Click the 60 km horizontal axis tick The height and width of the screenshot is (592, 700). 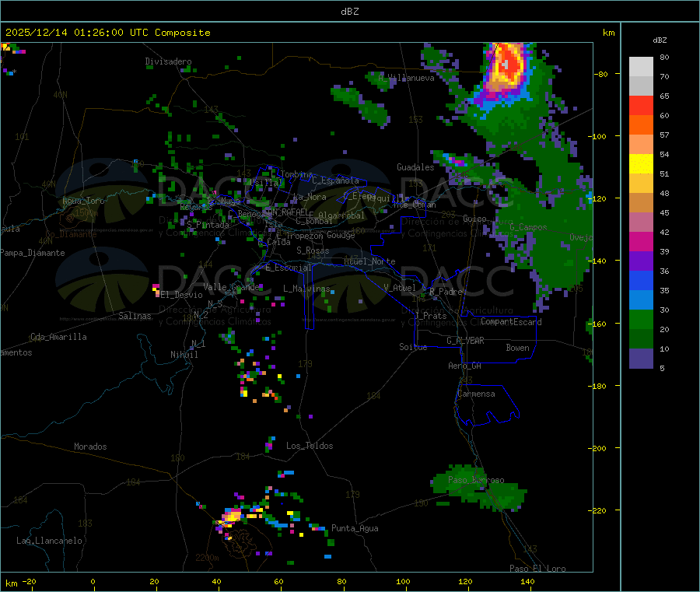coord(278,581)
